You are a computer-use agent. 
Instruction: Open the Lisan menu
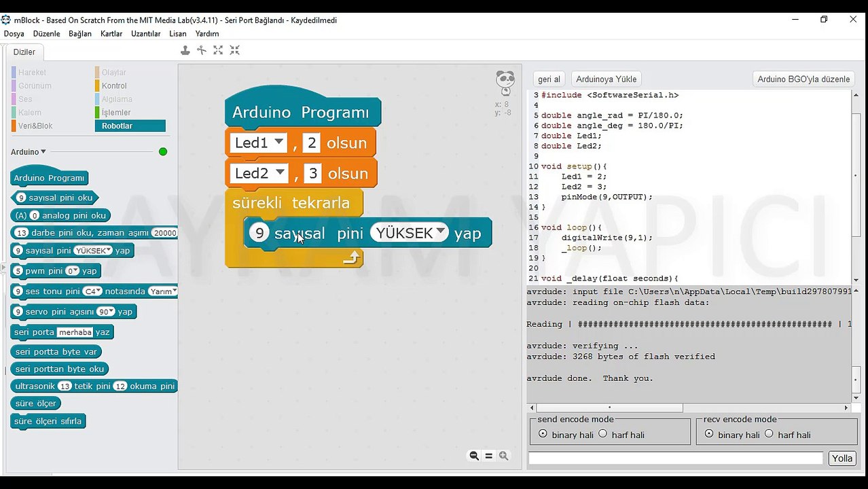coord(178,33)
